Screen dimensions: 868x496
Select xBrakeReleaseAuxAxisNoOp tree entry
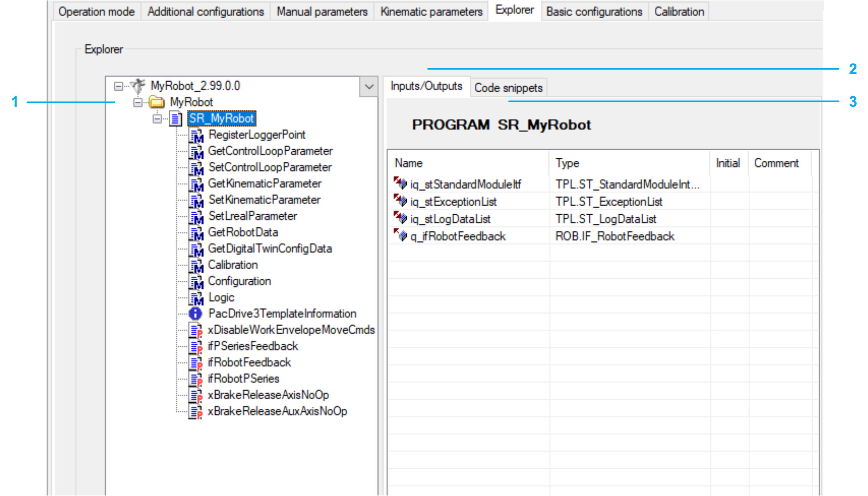(x=277, y=411)
